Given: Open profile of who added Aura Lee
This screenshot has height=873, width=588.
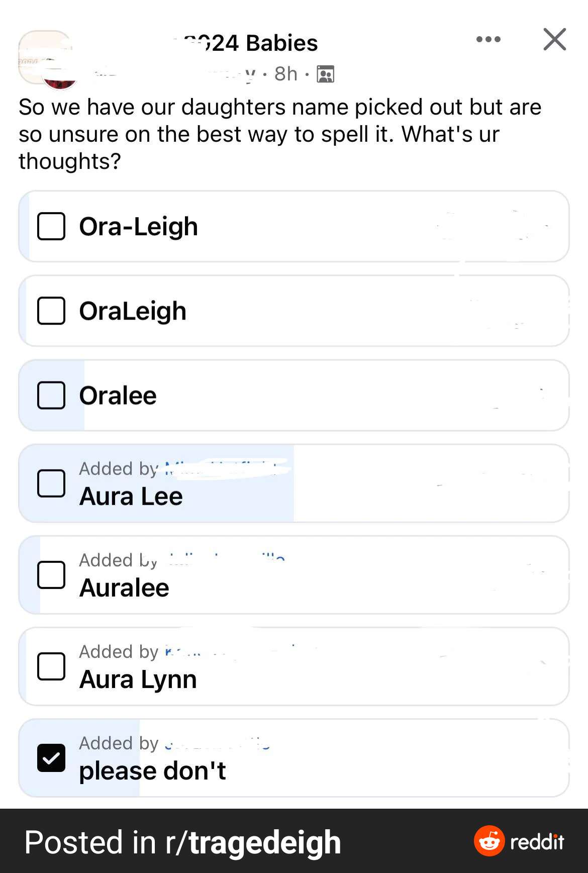Looking at the screenshot, I should click(x=227, y=468).
